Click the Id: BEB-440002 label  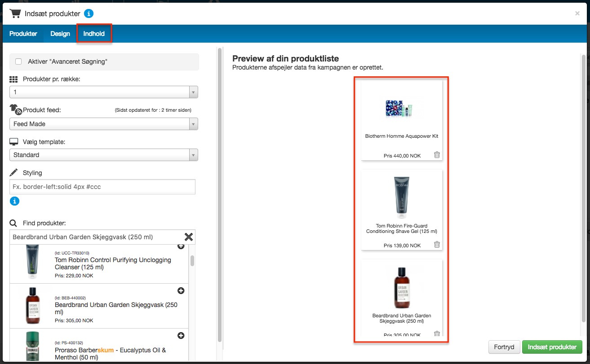click(70, 298)
